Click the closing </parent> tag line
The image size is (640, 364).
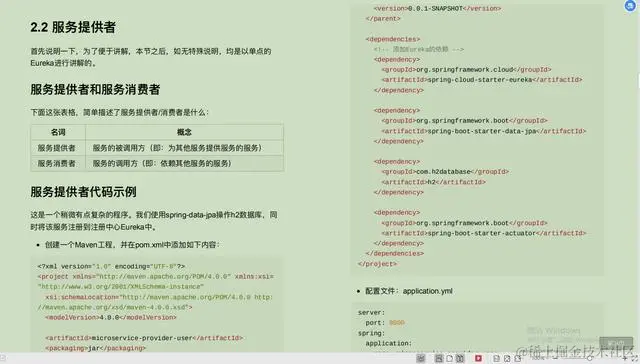[x=383, y=19]
